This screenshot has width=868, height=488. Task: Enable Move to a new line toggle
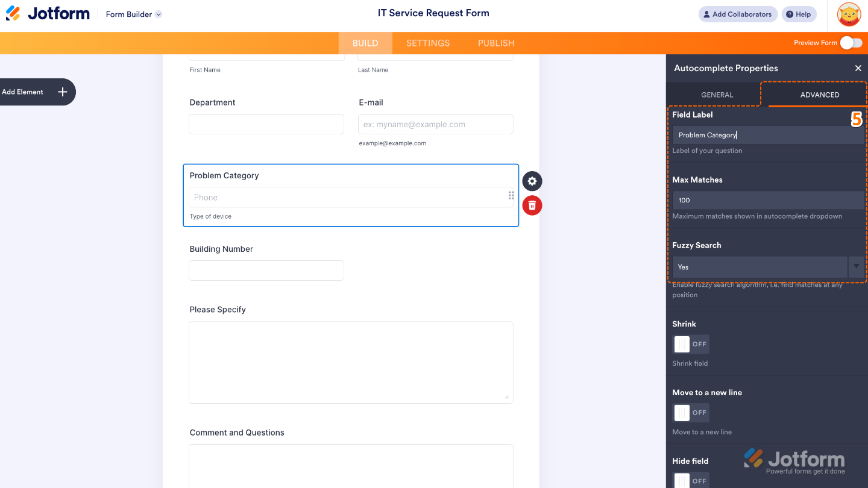click(x=691, y=413)
